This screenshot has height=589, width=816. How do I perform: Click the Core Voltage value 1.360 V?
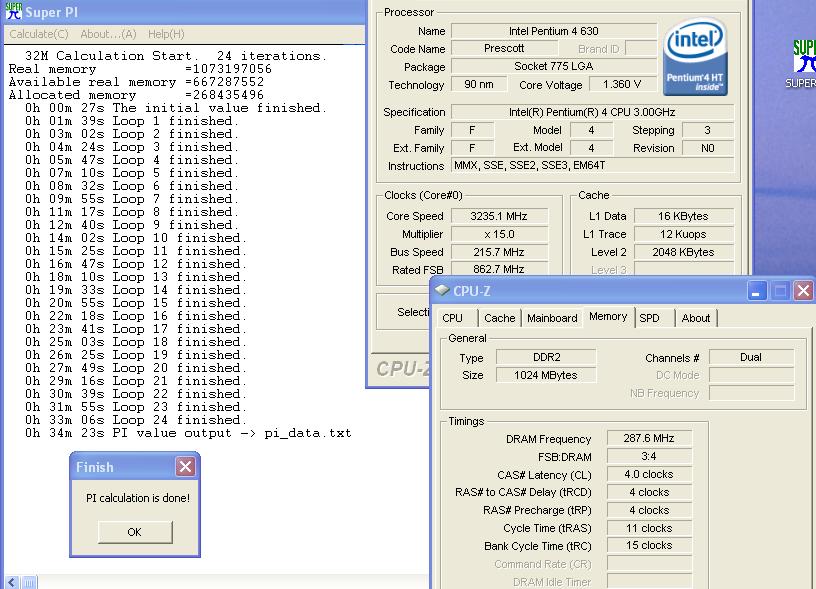point(622,84)
